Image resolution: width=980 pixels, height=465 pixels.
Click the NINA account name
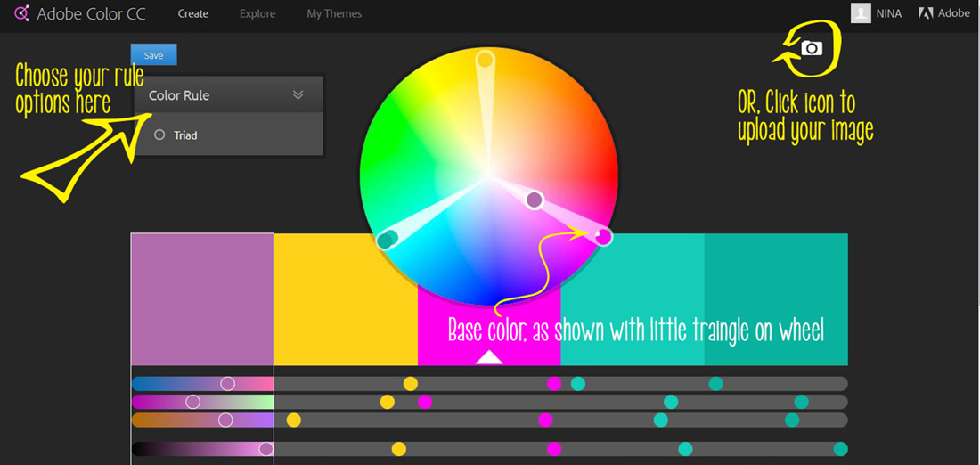pyautogui.click(x=889, y=13)
